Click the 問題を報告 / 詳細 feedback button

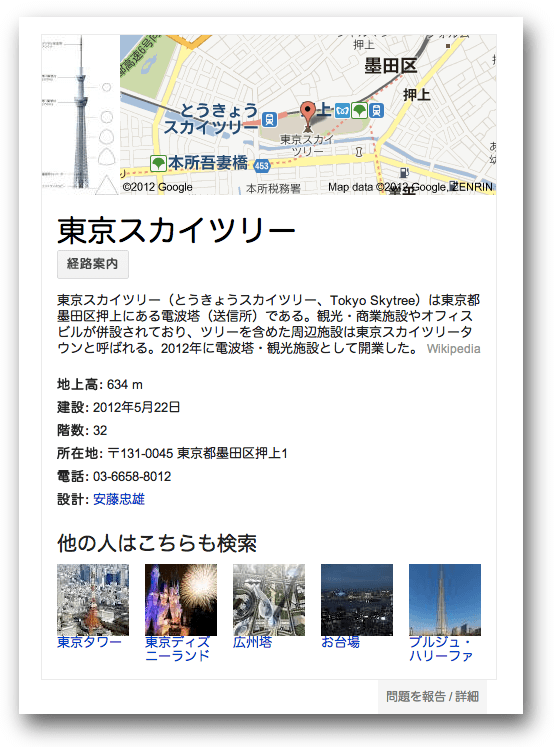432,697
